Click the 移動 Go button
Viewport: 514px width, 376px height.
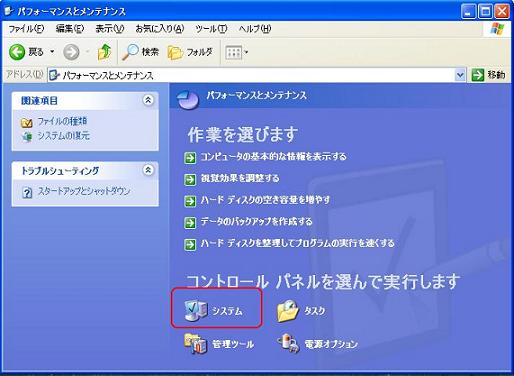489,75
